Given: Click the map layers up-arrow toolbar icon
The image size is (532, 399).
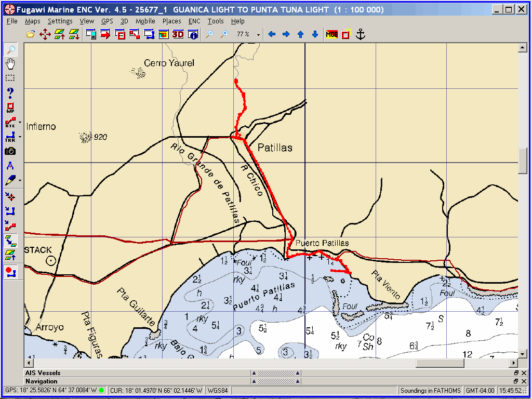Looking at the screenshot, I should [60, 34].
